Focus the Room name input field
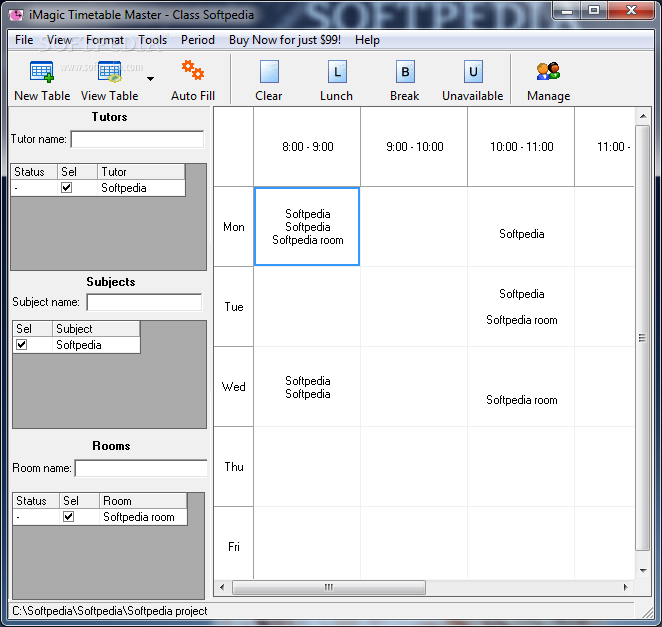662x627 pixels. point(141,468)
